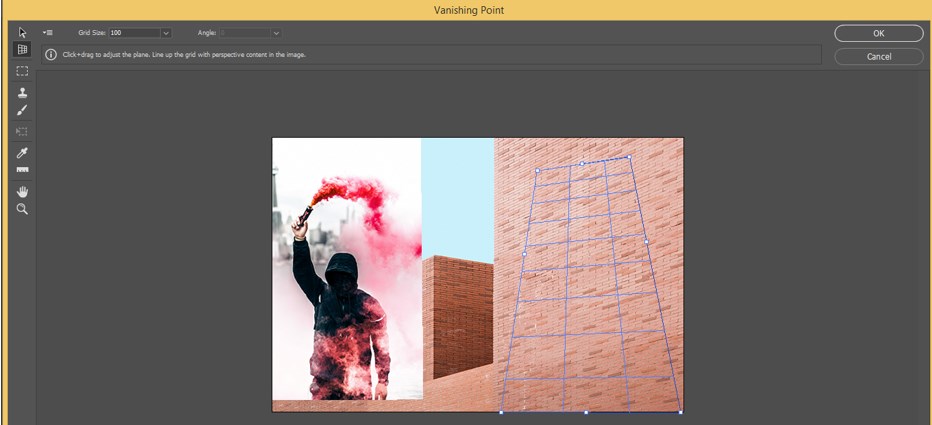
Task: Expand the Angle dropdown arrow
Action: click(276, 33)
